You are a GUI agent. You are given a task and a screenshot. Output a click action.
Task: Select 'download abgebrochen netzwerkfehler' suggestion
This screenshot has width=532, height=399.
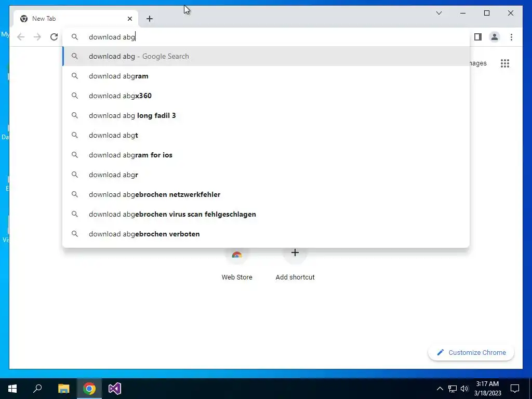(x=267, y=194)
